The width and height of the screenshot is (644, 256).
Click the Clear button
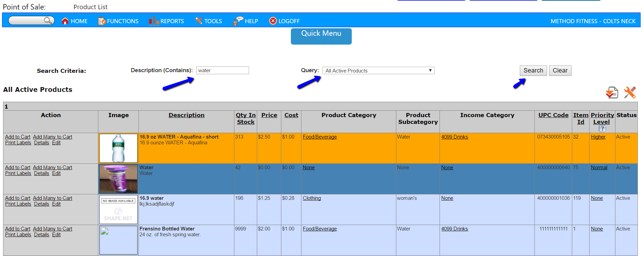pos(560,70)
